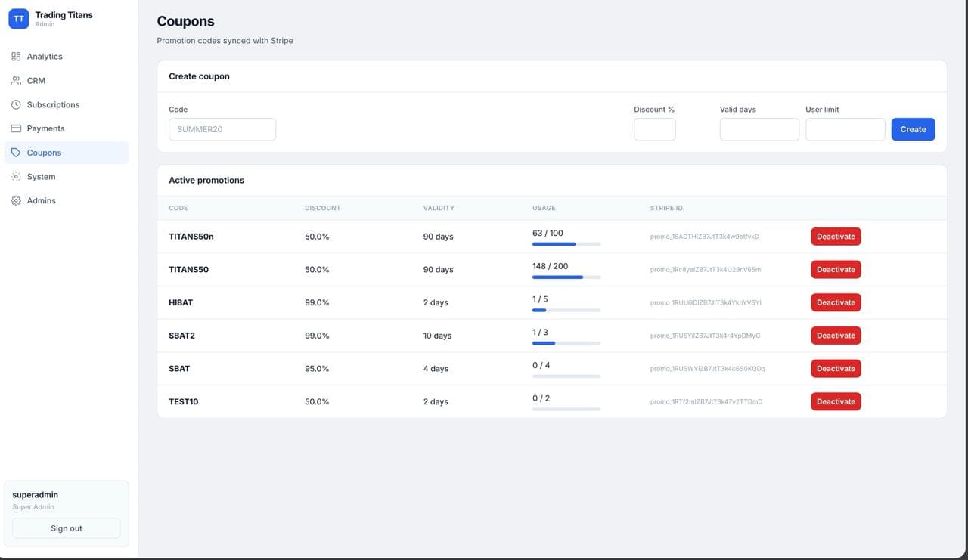The image size is (968, 560).
Task: Deactivate the SBAT2 coupon
Action: pyautogui.click(x=836, y=336)
